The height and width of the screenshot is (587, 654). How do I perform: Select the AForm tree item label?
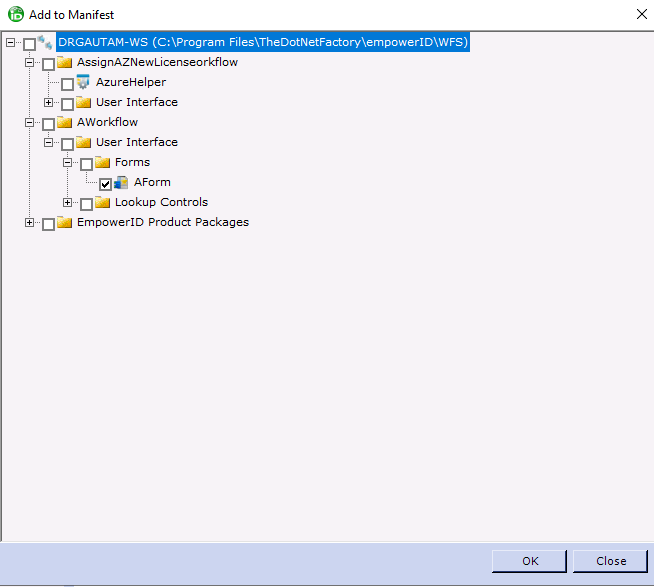pos(152,183)
